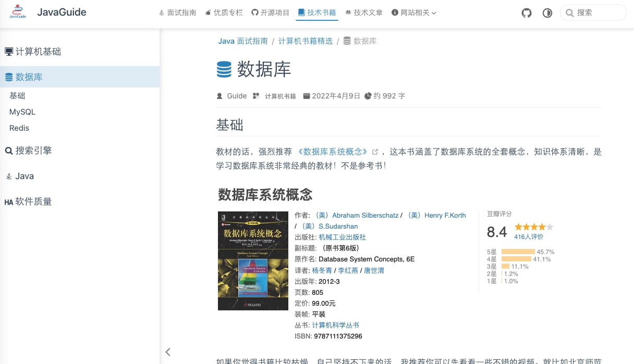Collapse sidebar with left chevron
The width and height of the screenshot is (634, 364).
click(x=168, y=352)
